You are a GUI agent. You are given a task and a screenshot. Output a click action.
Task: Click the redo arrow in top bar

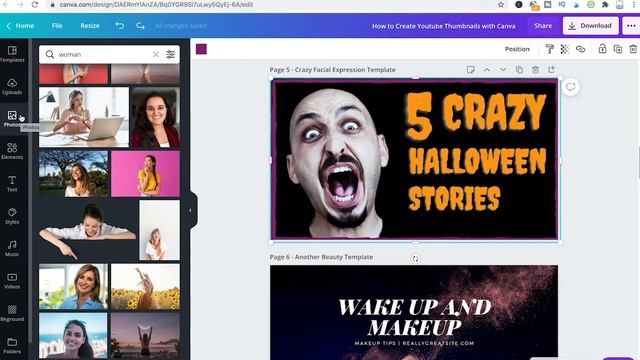pyautogui.click(x=140, y=25)
